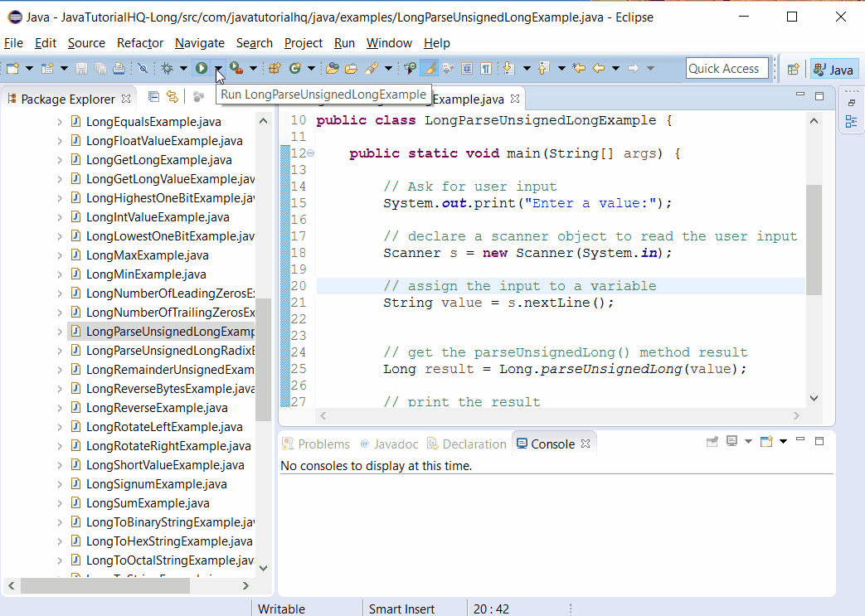
Task: Open the External Tools dropdown arrow
Action: (x=253, y=68)
